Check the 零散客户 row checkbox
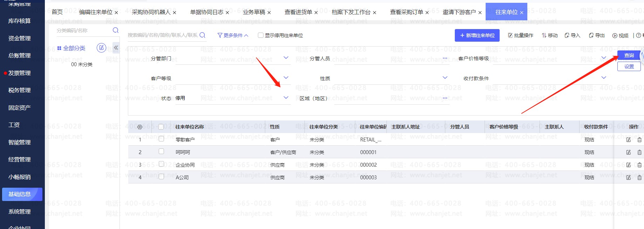The height and width of the screenshot is (229, 644). 161,139
